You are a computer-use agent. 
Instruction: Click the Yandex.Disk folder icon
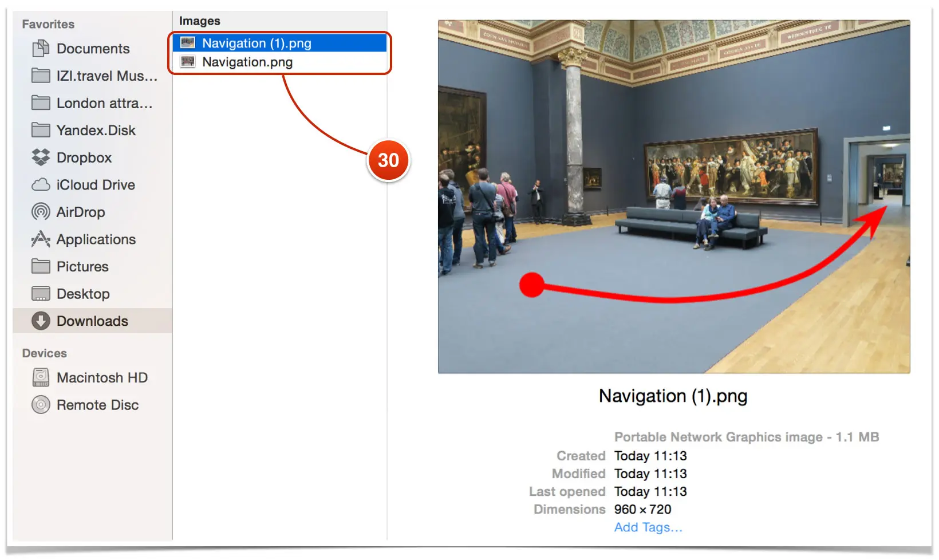click(x=41, y=130)
